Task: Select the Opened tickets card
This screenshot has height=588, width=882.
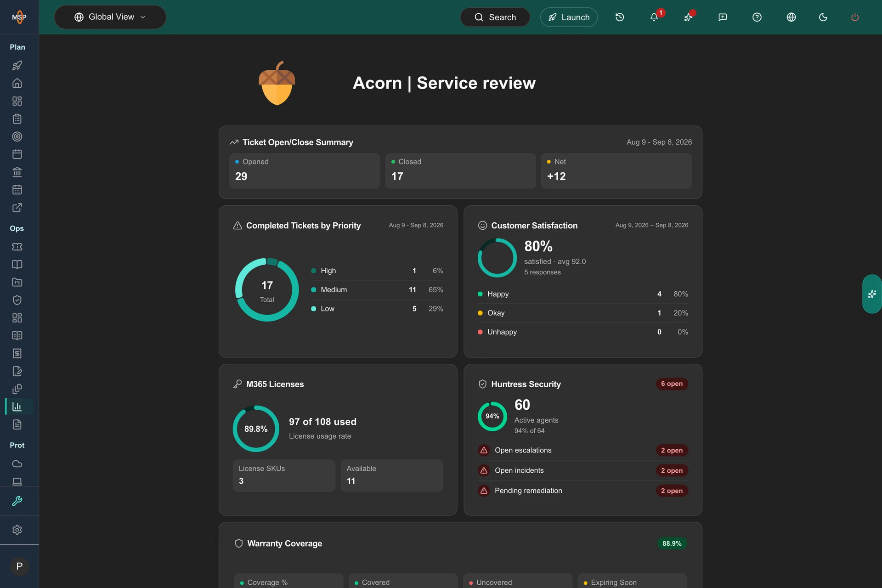Action: point(305,171)
